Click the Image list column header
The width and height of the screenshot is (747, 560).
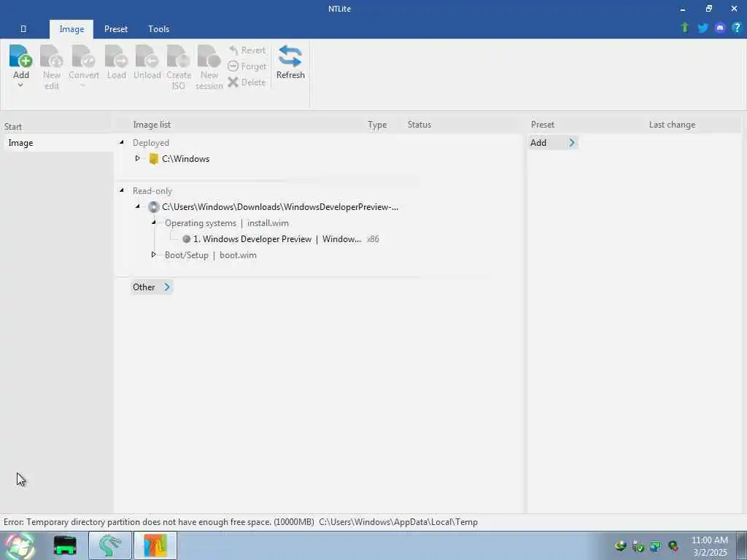point(152,125)
